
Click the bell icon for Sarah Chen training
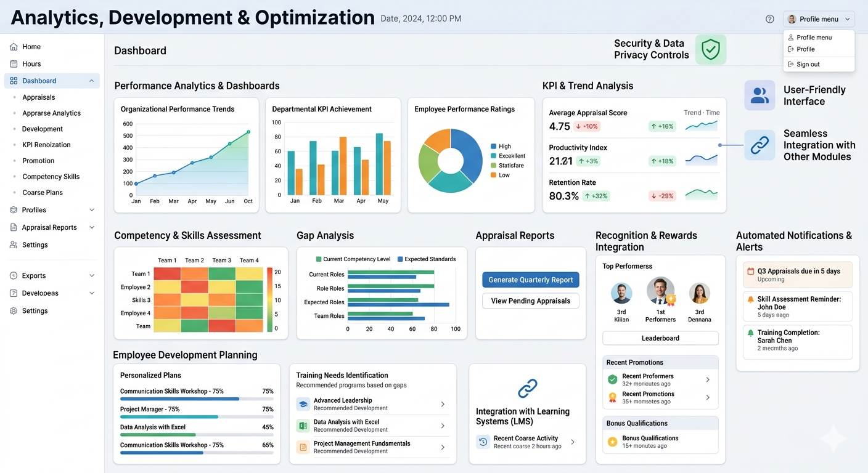pos(750,333)
